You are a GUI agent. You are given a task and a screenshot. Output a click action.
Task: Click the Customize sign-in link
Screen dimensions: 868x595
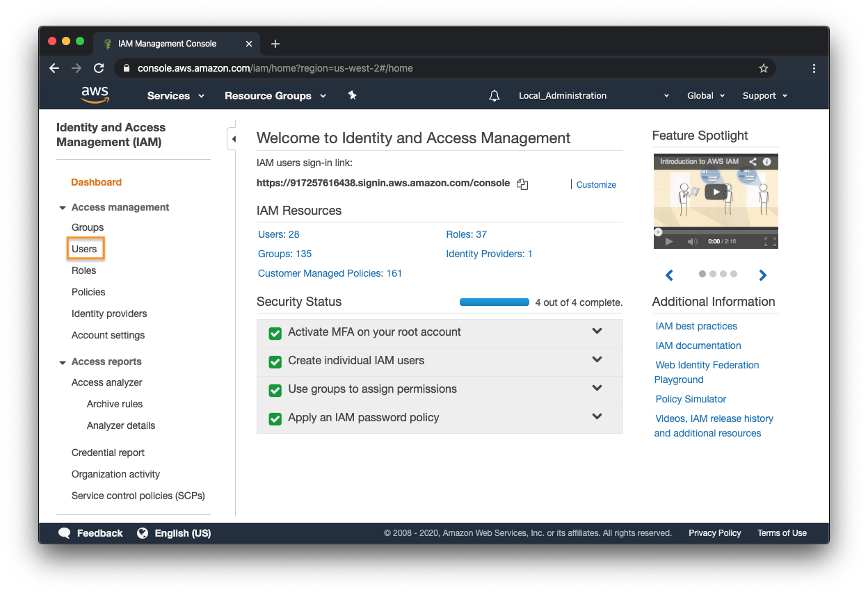(x=596, y=185)
